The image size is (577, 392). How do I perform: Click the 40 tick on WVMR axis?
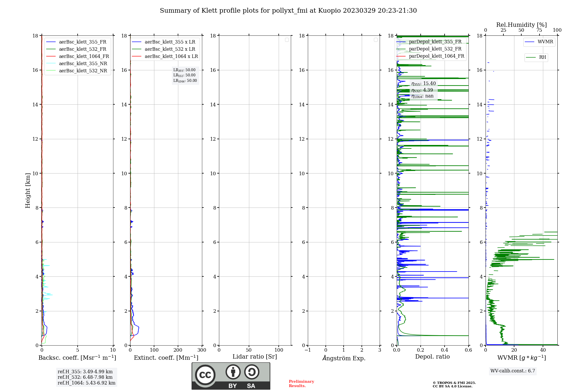[543, 350]
